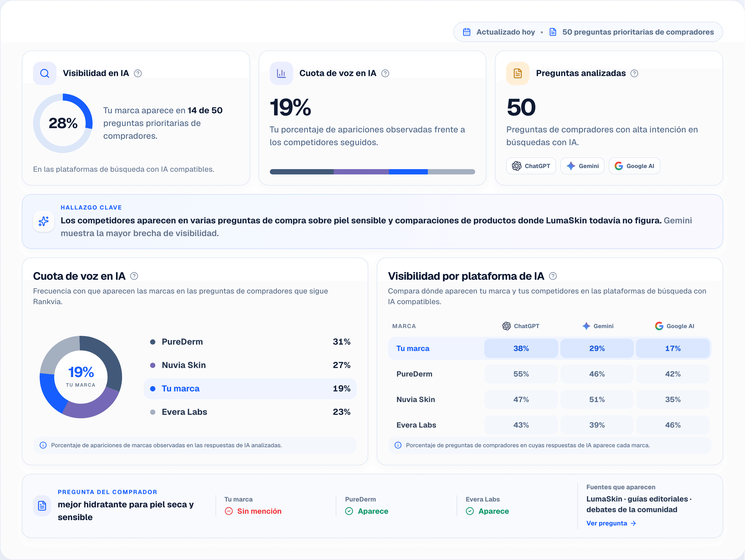This screenshot has width=745, height=560.
Task: Click the calendar icon beside Actualizado hoy
Action: coord(466,32)
